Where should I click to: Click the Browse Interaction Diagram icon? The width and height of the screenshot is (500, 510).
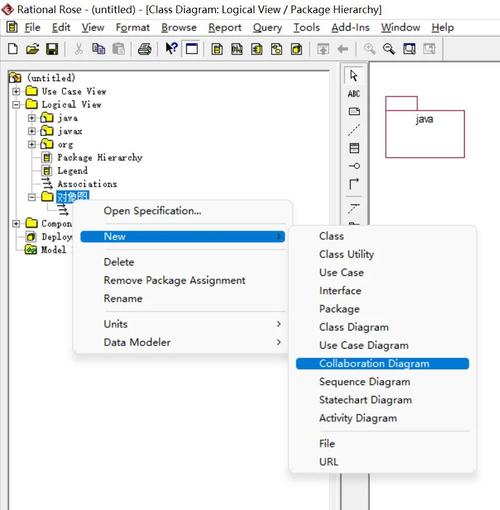(237, 49)
